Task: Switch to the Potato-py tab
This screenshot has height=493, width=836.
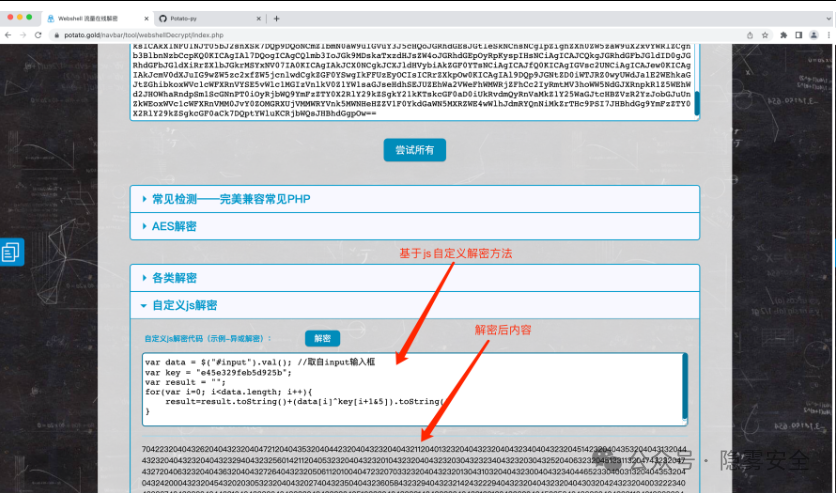Action: pos(210,19)
